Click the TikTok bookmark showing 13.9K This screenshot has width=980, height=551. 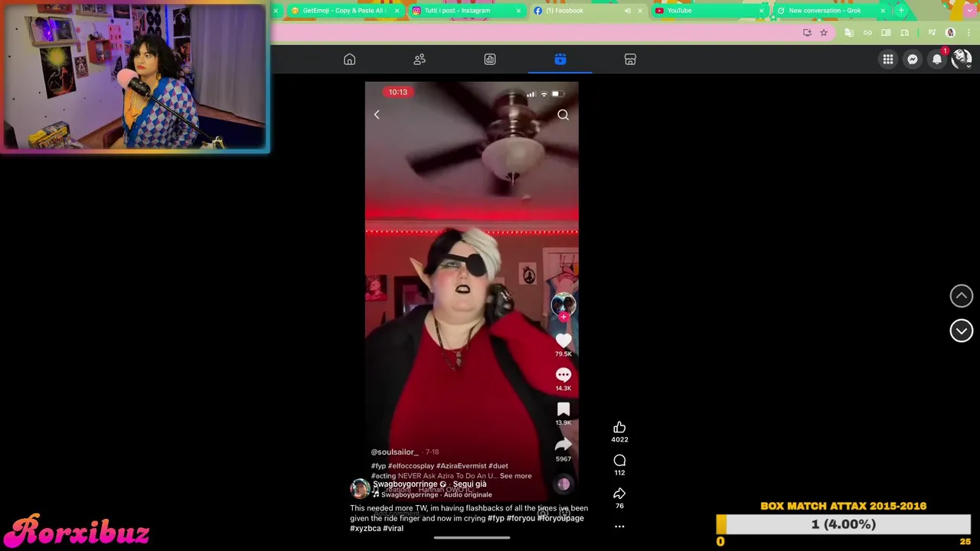563,409
